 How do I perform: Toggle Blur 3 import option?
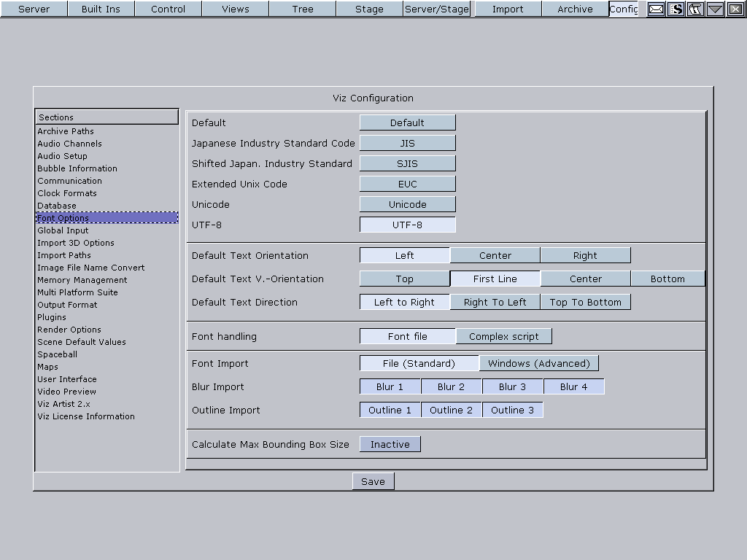click(512, 386)
